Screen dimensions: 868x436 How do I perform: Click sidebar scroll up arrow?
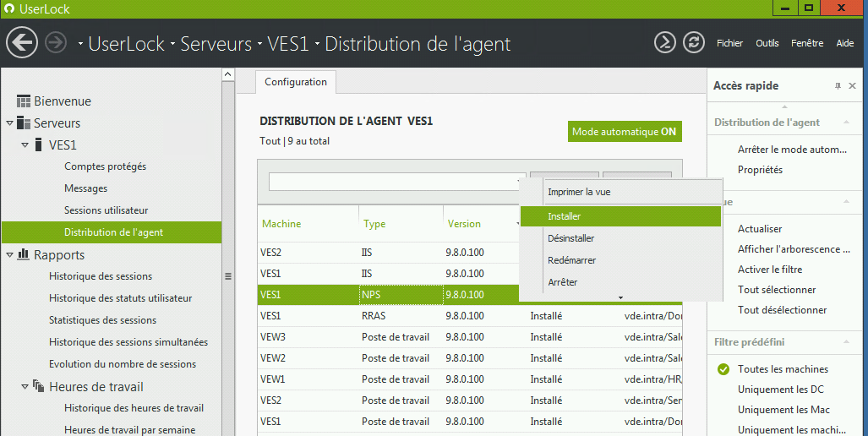228,74
